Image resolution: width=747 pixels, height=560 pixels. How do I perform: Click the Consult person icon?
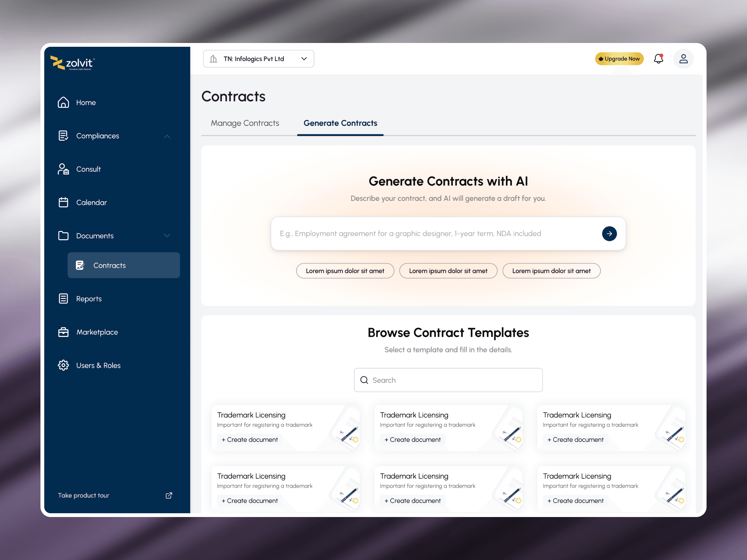pyautogui.click(x=63, y=169)
